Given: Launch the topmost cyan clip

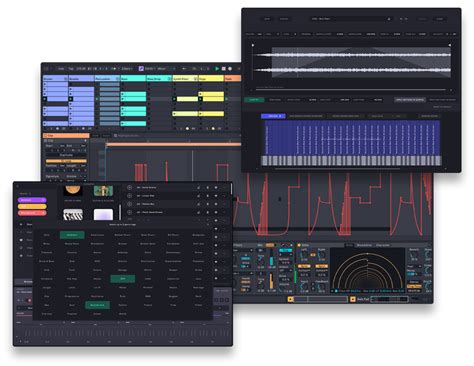Looking at the screenshot, I should (x=133, y=94).
